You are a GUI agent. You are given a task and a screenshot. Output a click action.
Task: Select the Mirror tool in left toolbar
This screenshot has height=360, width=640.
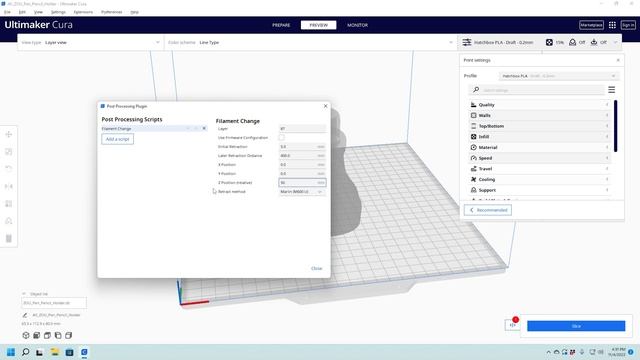point(9,187)
